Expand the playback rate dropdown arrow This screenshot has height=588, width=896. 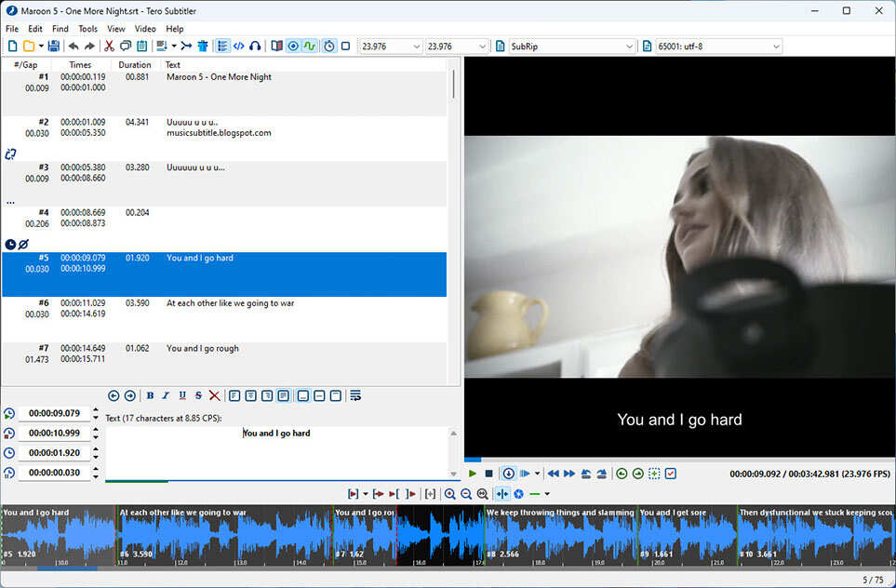pyautogui.click(x=537, y=474)
